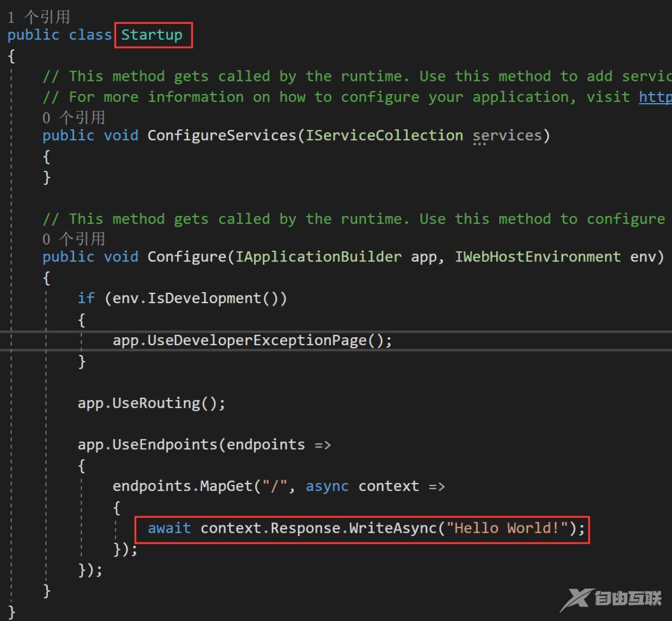Click the WriteAsync method call
672x621 pixels.
click(x=393, y=528)
